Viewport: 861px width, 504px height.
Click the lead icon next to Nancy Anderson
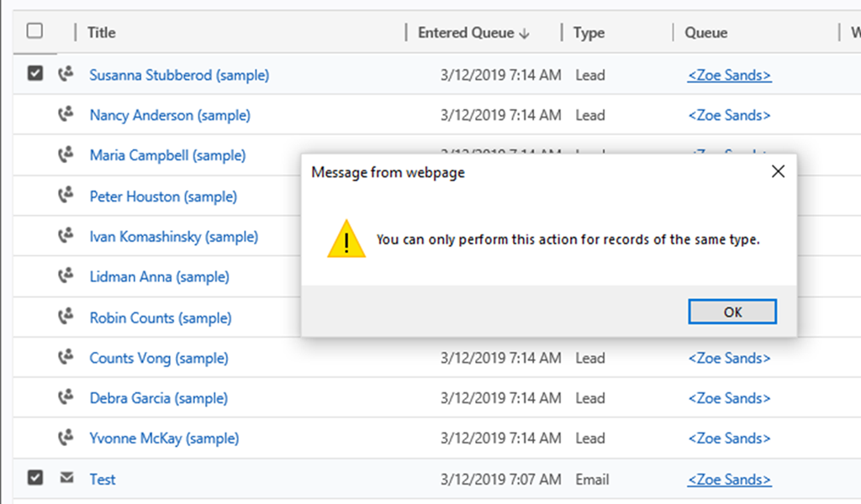[x=65, y=115]
